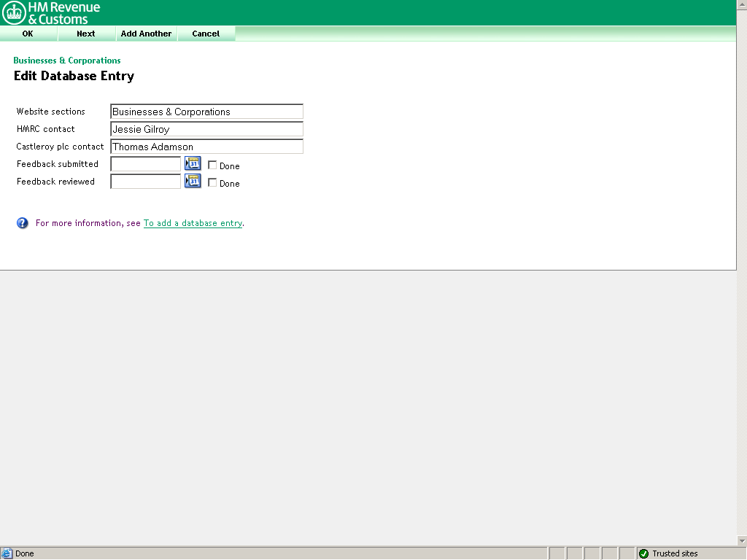Open the calendar picker for Feedback submitted
The height and width of the screenshot is (560, 747).
tap(193, 163)
